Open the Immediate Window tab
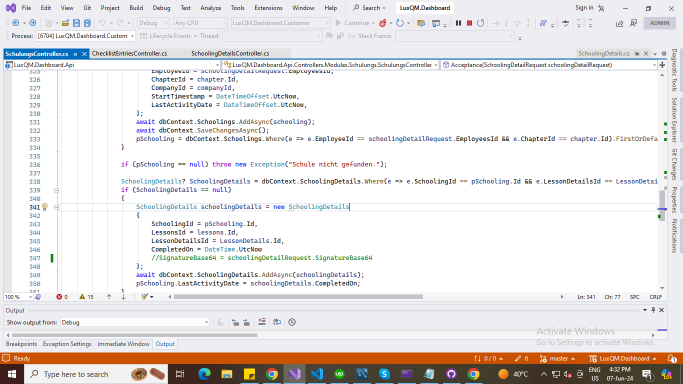683x384 pixels. (123, 344)
